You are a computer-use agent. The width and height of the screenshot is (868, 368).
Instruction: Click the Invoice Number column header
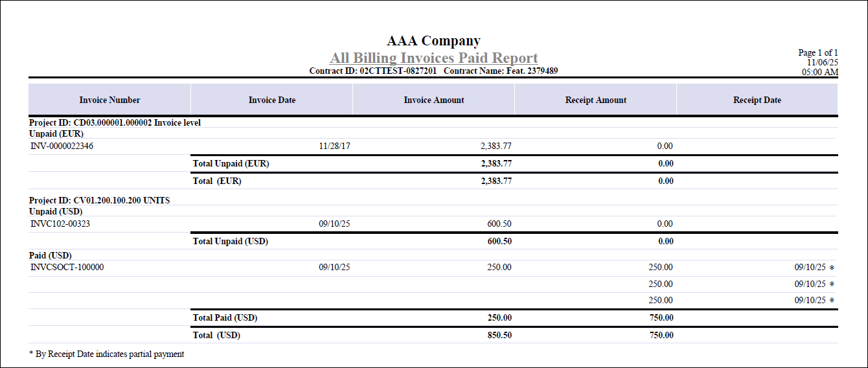pyautogui.click(x=109, y=100)
